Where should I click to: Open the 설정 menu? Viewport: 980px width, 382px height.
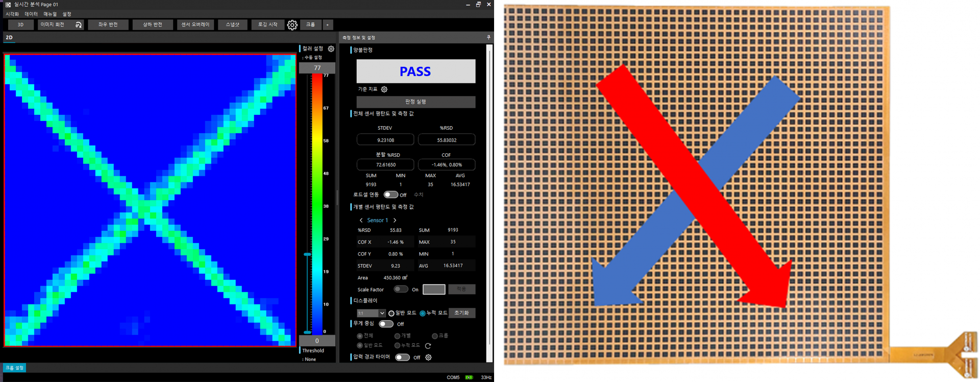point(67,14)
